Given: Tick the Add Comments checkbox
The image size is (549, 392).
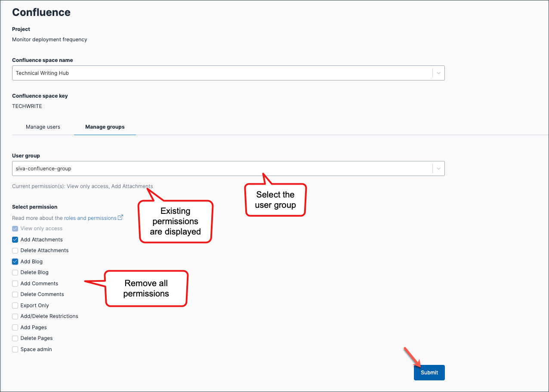Looking at the screenshot, I should point(15,284).
